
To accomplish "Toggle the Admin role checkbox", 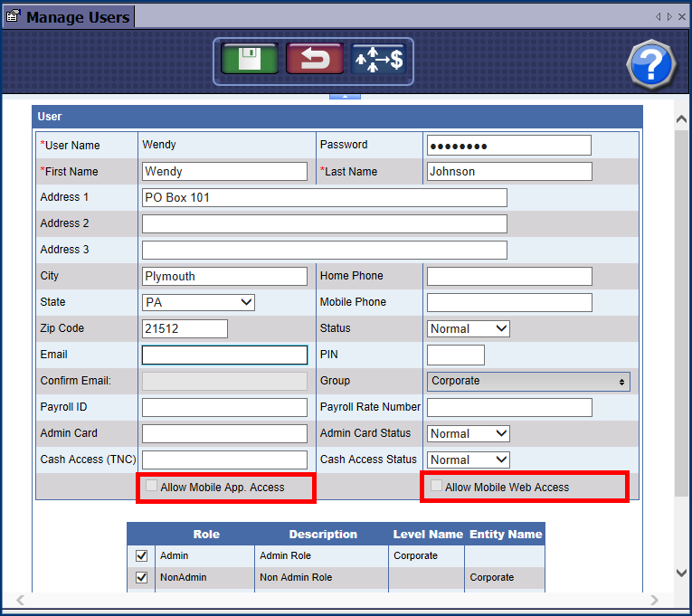I will click(141, 556).
